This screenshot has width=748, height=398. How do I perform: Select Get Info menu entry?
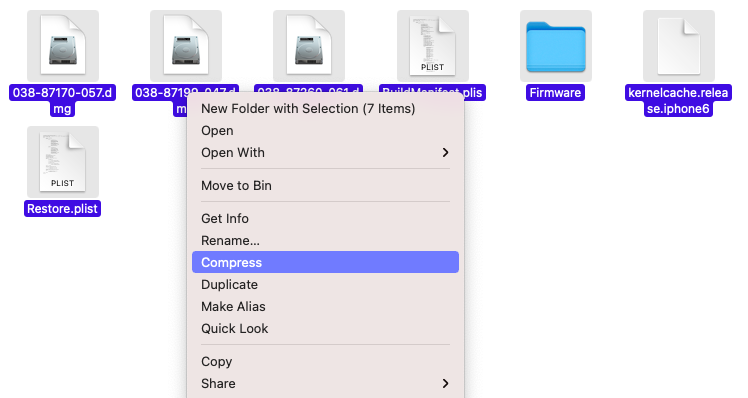(x=325, y=219)
